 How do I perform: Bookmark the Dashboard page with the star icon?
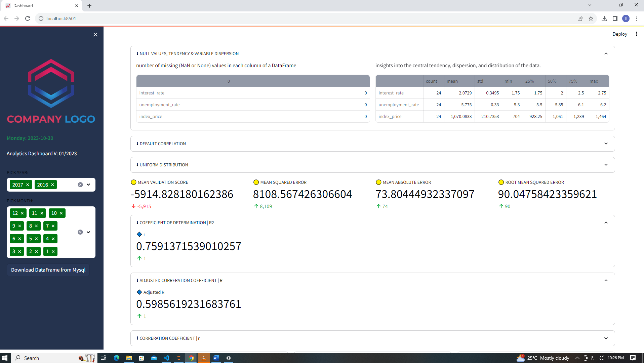(591, 18)
